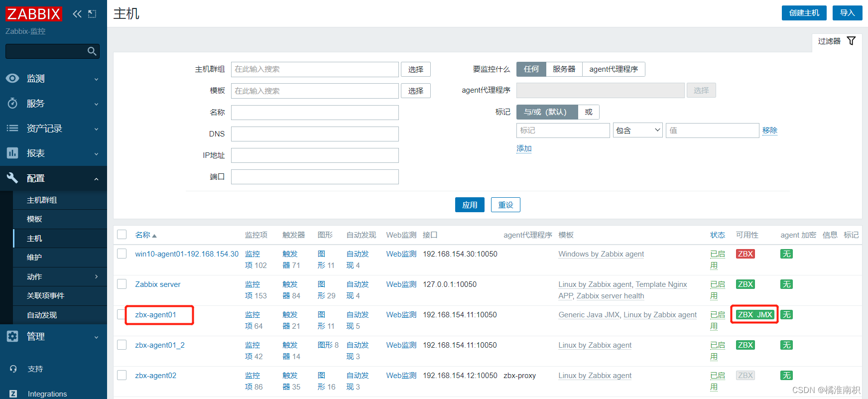Select 或 tag evaluation option
The image size is (868, 399).
[x=589, y=112]
